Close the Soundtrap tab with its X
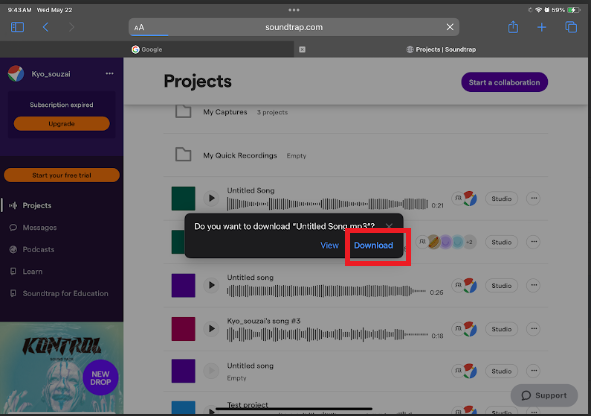 pos(302,49)
